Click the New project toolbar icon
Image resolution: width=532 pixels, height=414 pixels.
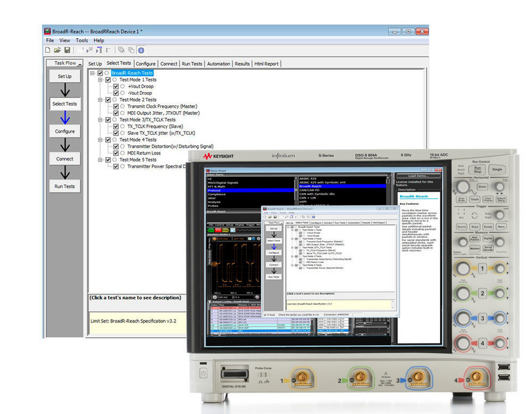pos(48,50)
